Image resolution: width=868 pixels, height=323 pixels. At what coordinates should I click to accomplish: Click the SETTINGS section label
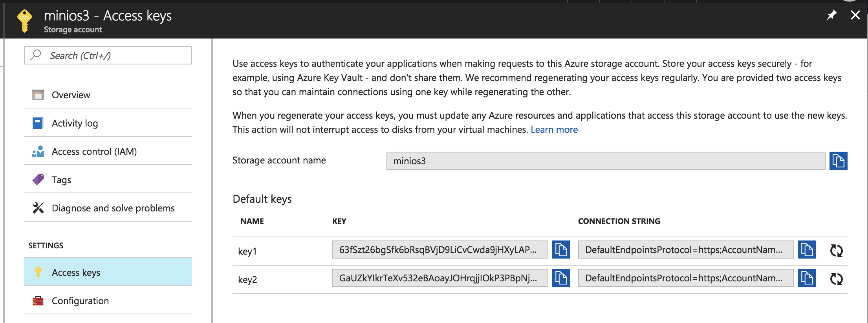click(46, 246)
